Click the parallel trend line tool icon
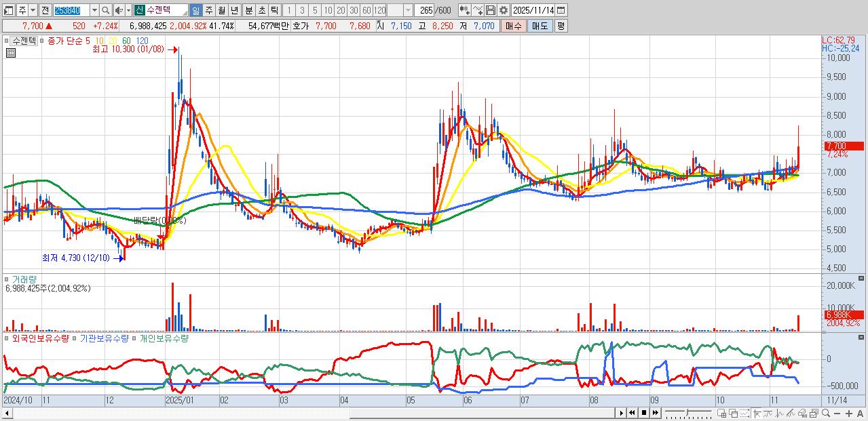 pos(768,413)
